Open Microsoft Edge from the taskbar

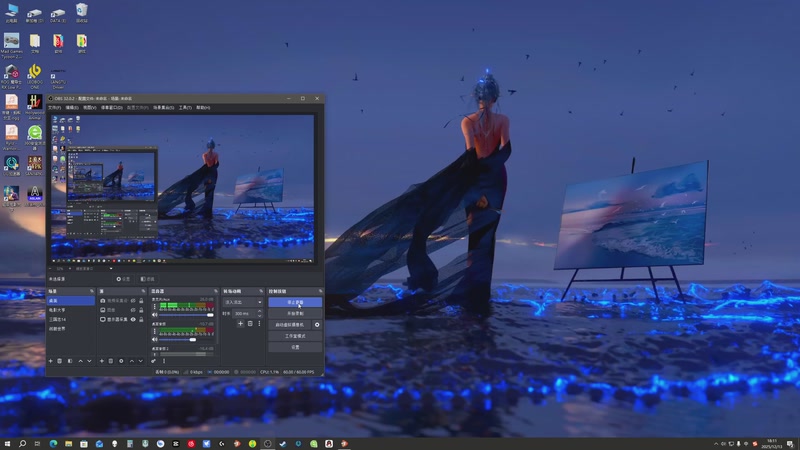coord(53,444)
